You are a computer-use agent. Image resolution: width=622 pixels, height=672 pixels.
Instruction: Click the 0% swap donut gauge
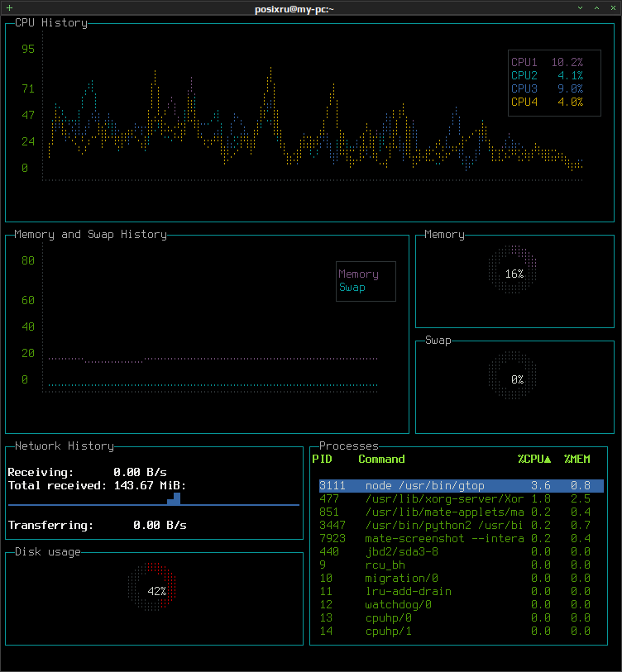click(513, 375)
